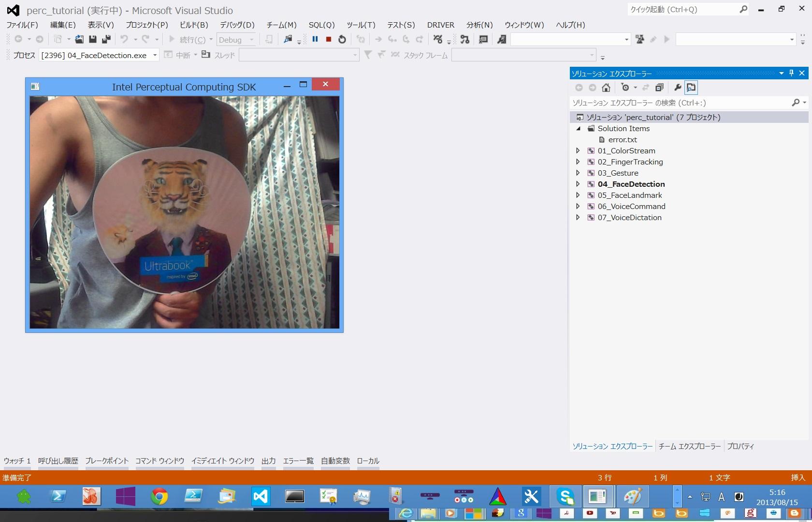Open the process dropdown showing 04_FaceDetection.exe
Screen dimensions: 812x522
coord(155,55)
